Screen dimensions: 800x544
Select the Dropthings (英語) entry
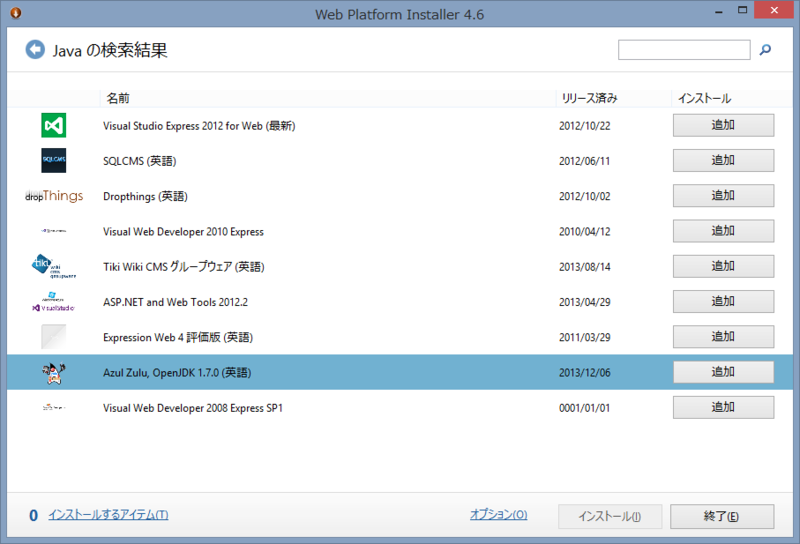pyautogui.click(x=400, y=196)
